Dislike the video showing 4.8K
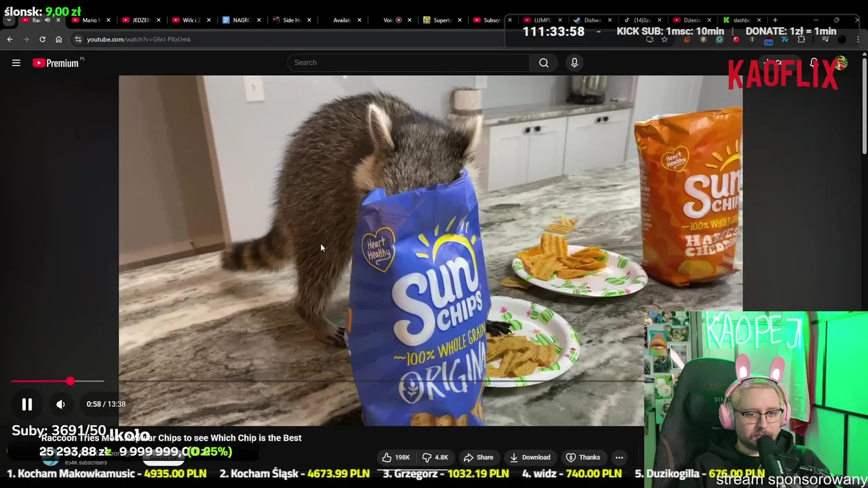868x488 pixels. (x=435, y=457)
